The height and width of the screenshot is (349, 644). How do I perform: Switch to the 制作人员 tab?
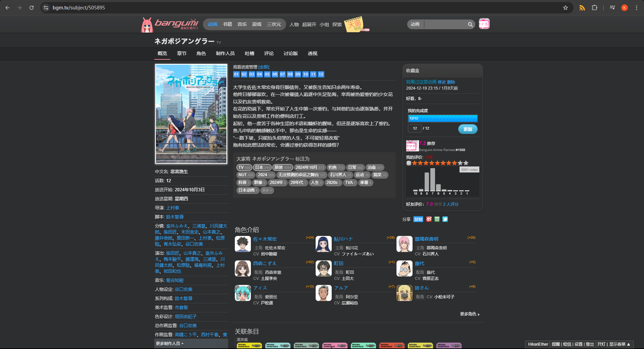pos(225,53)
